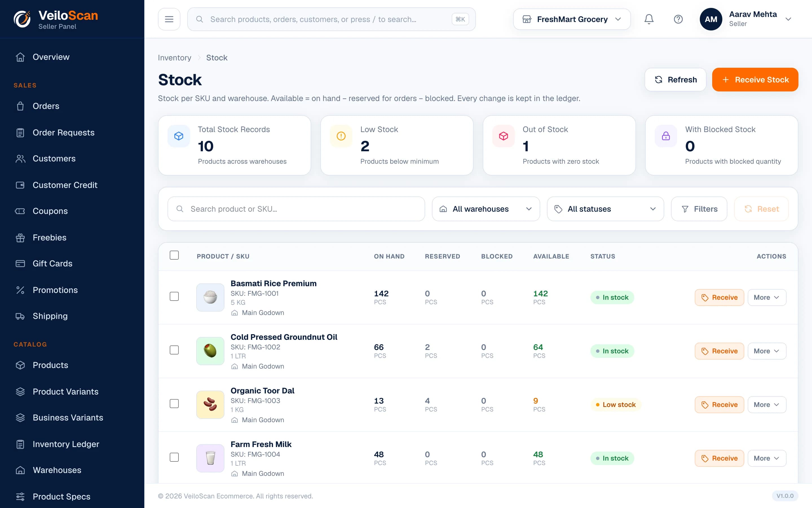812x508 pixels.
Task: Click the Gift Cards card icon
Action: (21, 263)
